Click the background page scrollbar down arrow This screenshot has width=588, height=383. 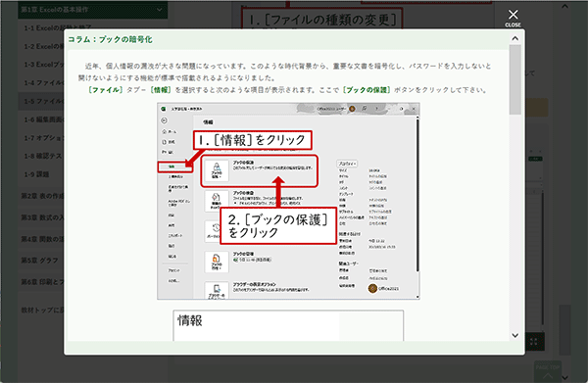[x=564, y=378]
